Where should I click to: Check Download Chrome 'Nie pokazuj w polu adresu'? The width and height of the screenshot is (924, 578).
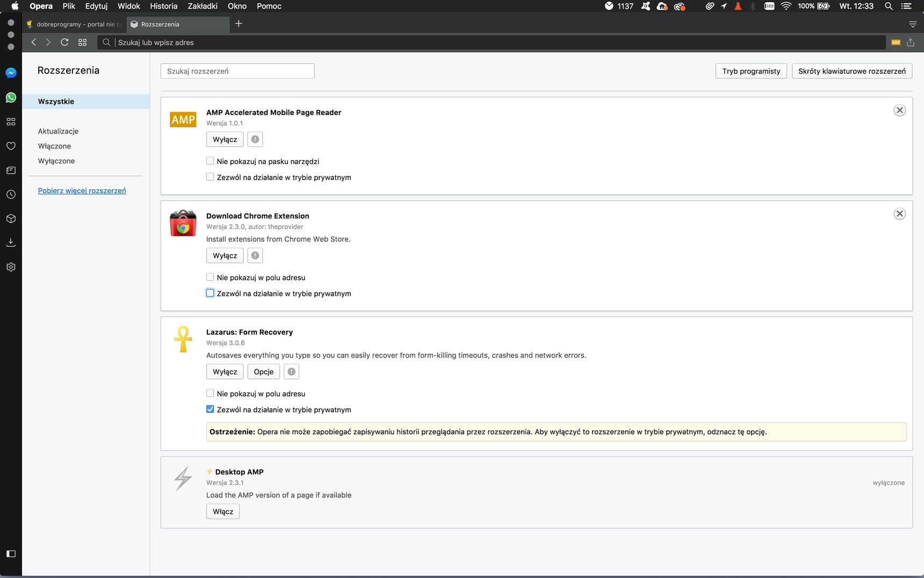[210, 277]
